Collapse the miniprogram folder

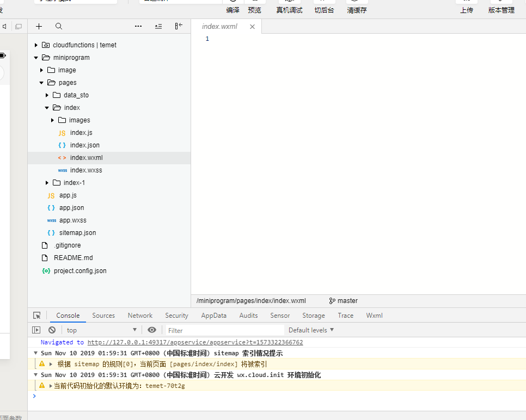(36, 58)
